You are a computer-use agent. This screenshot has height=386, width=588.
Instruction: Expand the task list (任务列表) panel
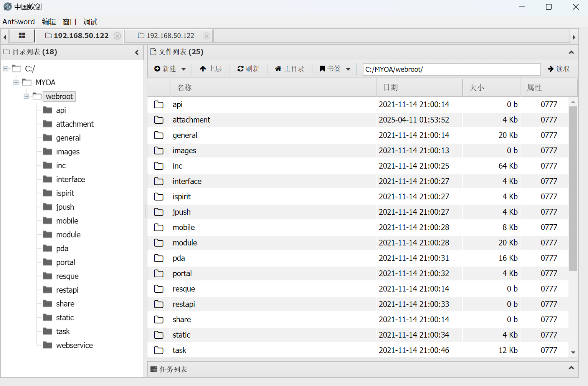pyautogui.click(x=571, y=368)
